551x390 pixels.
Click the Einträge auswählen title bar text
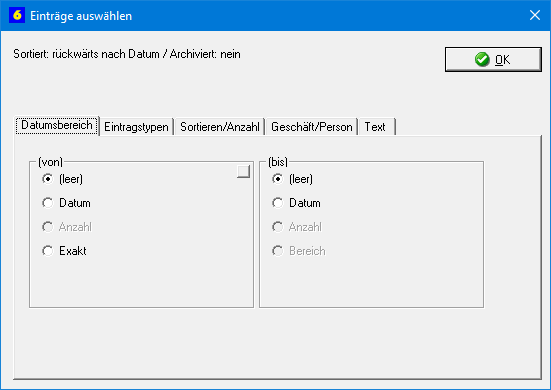(81, 16)
